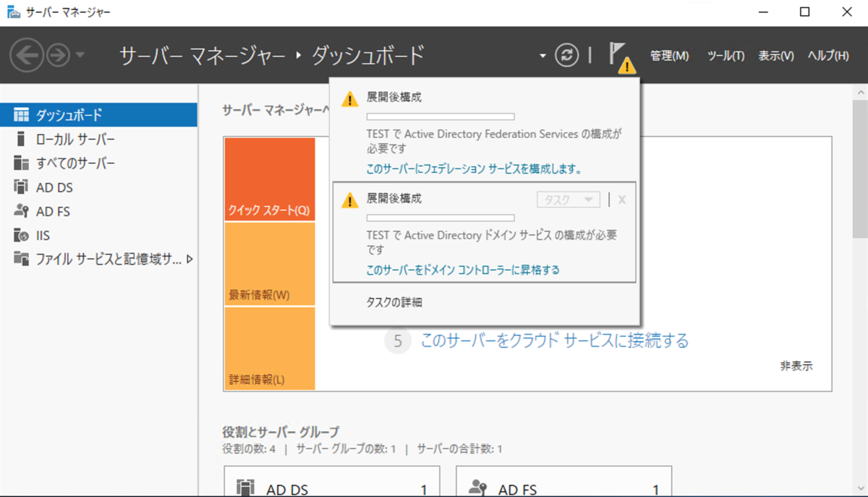Dismiss the domain controller notification with the X
Screen dimensions: 868x497
pos(621,200)
